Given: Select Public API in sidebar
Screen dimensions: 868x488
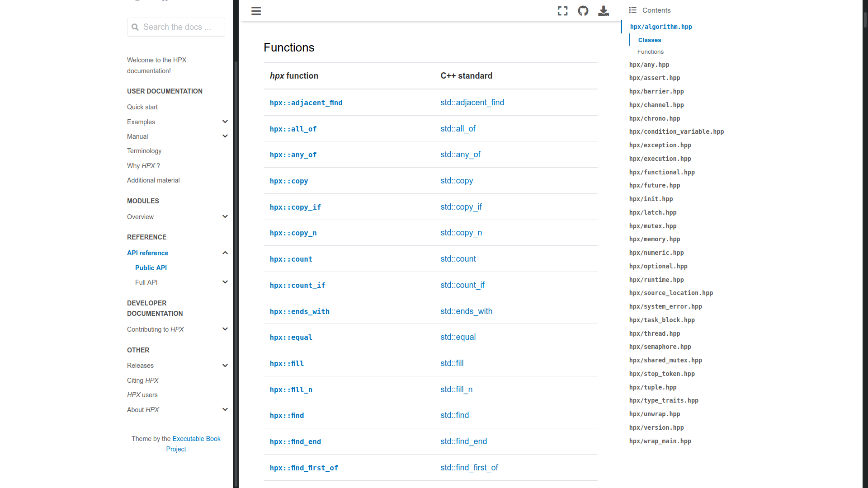Looking at the screenshot, I should coord(151,268).
